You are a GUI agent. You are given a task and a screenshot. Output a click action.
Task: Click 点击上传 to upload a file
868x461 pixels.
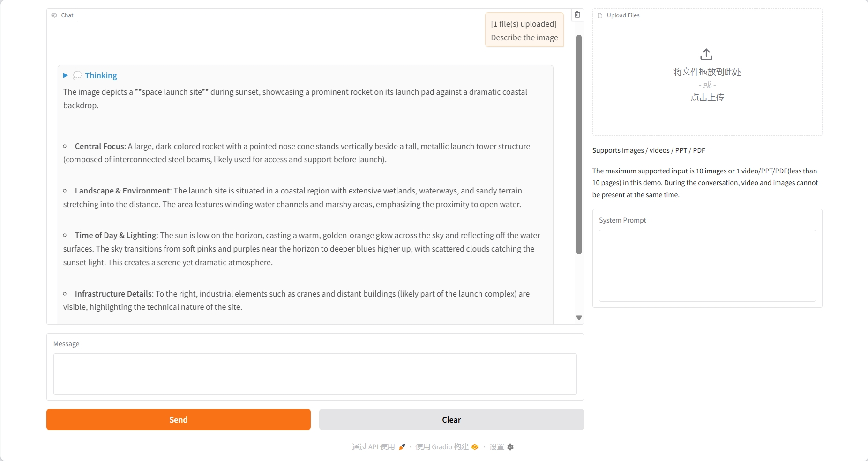tap(707, 97)
